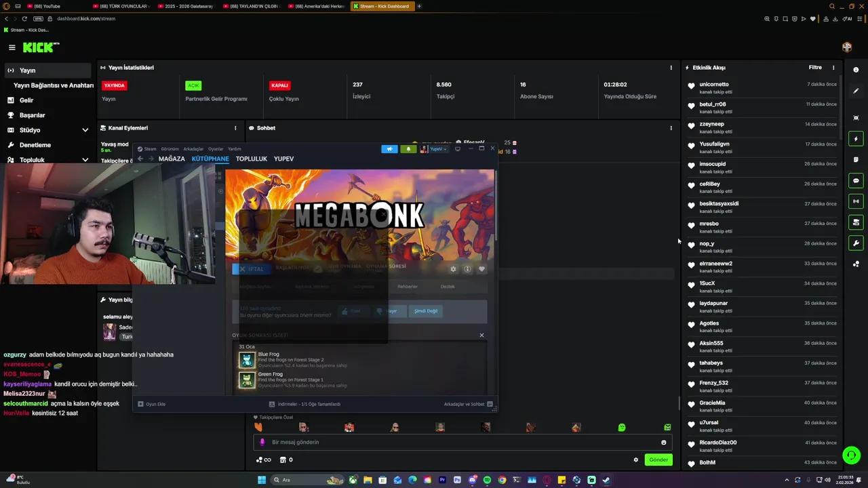Screen dimensions: 868x488
Task: Click the focus frame icon in the right sidebar
Action: (x=856, y=118)
